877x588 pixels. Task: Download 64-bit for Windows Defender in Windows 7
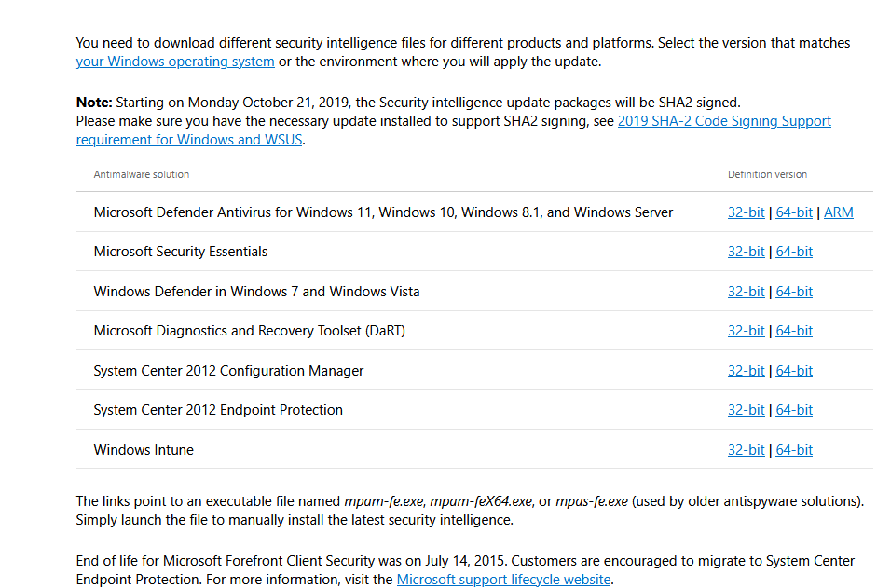pyautogui.click(x=794, y=292)
